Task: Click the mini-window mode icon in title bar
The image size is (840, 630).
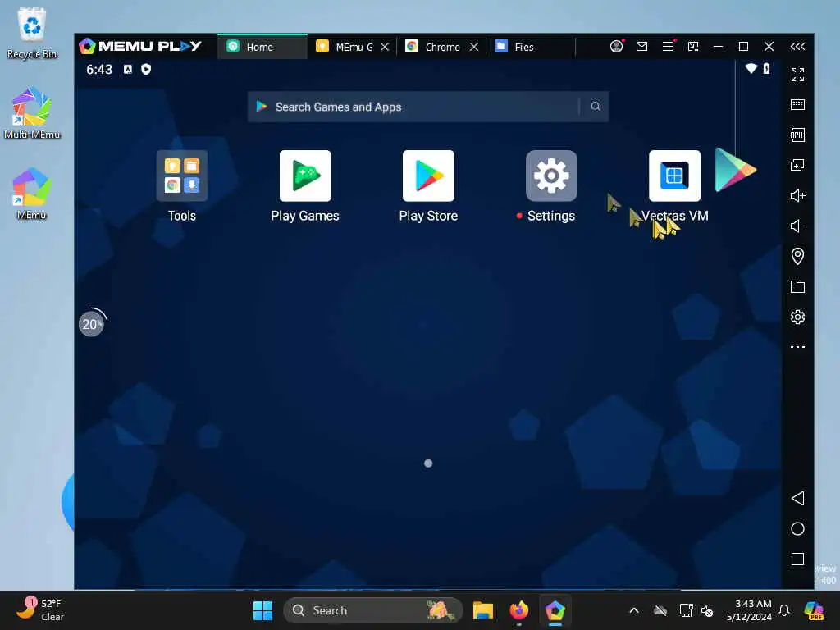Action: [692, 47]
